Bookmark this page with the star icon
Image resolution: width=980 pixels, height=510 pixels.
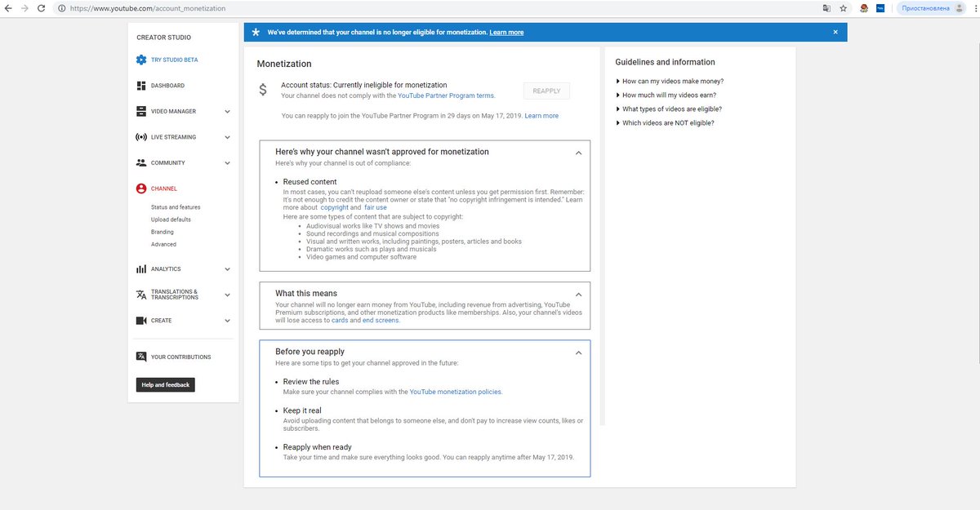tap(843, 8)
